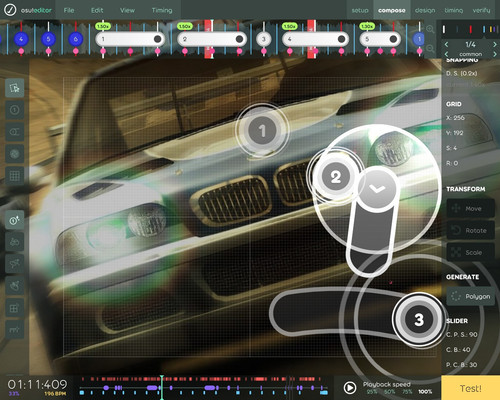Select the spinner tool in left toolbar

point(14,154)
